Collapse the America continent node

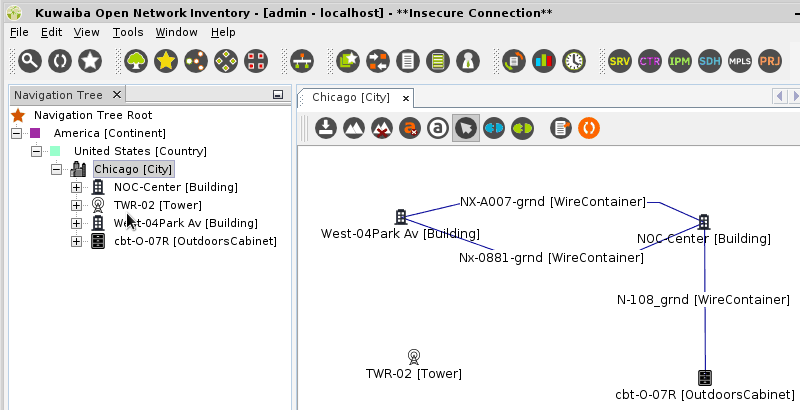point(16,133)
